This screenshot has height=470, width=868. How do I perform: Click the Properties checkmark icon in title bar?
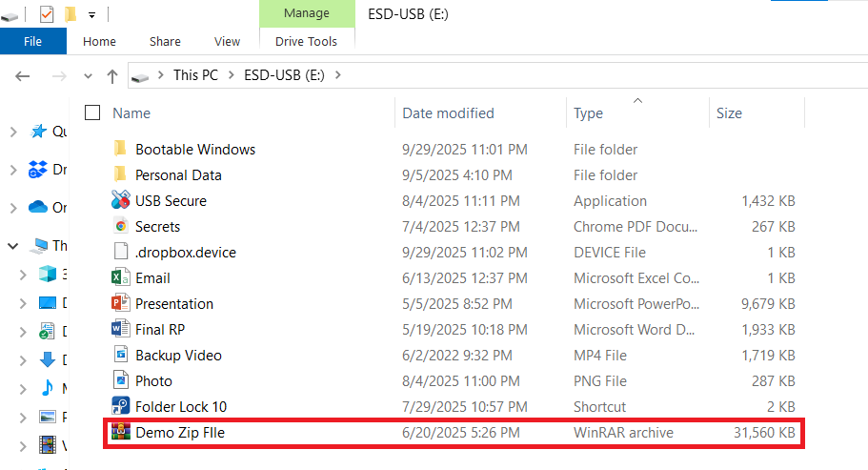[x=47, y=14]
